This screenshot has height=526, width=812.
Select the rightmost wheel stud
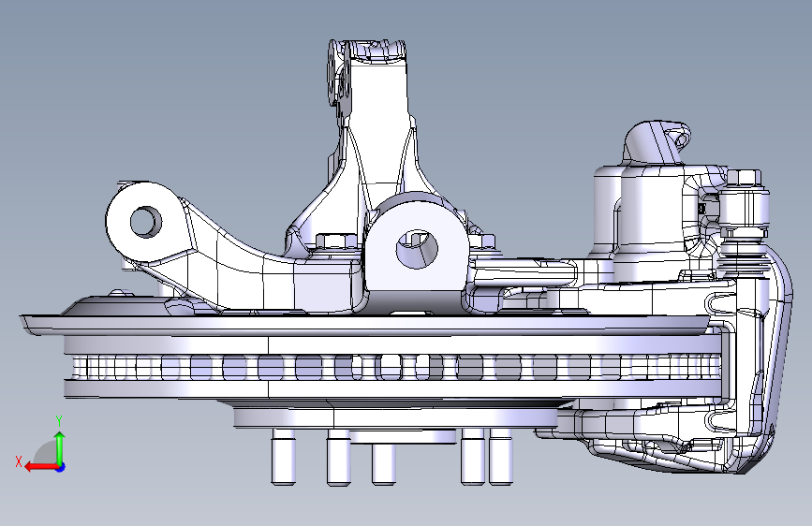(501, 459)
